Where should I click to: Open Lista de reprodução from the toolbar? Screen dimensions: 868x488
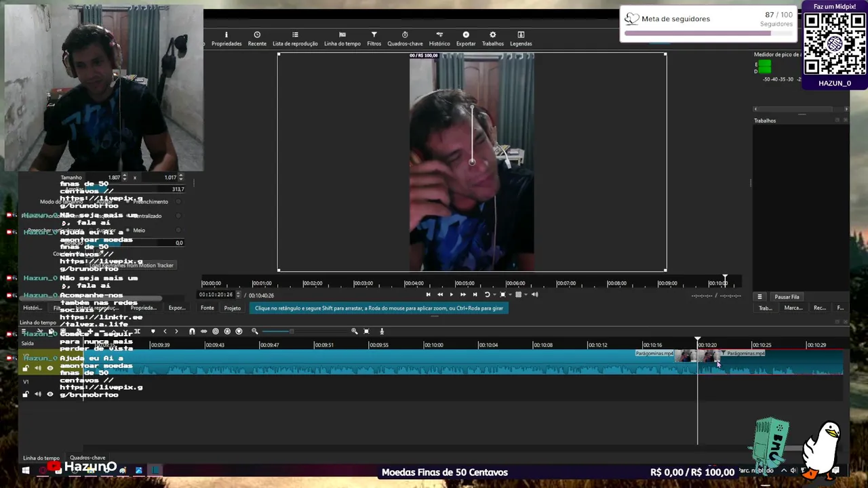click(x=295, y=39)
